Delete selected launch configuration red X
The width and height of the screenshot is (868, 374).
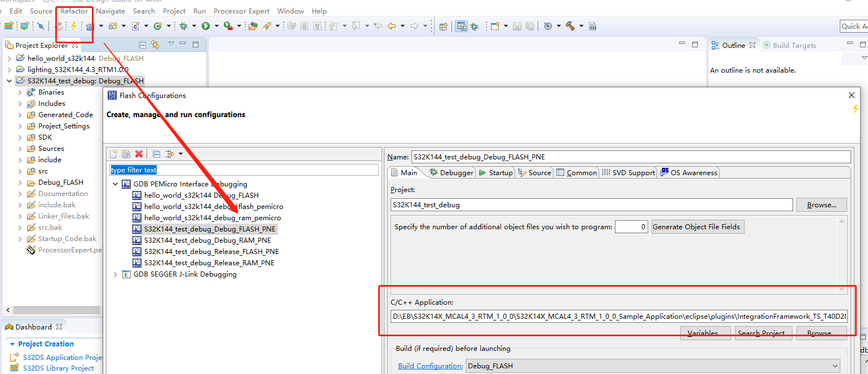(x=139, y=154)
